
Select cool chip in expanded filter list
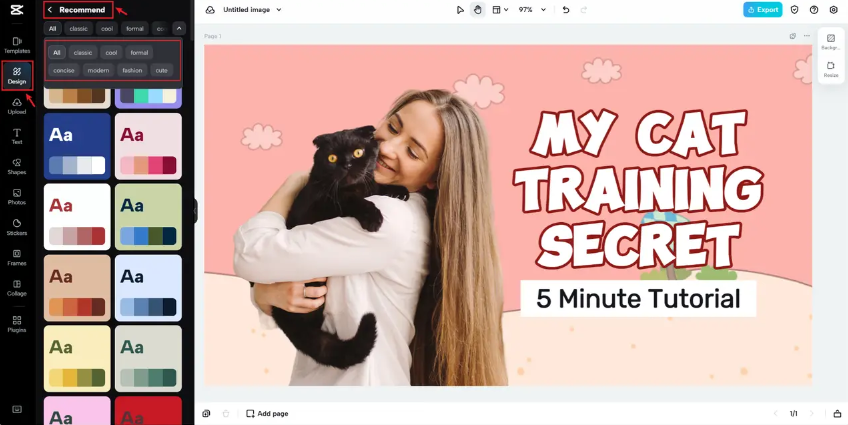pos(111,52)
